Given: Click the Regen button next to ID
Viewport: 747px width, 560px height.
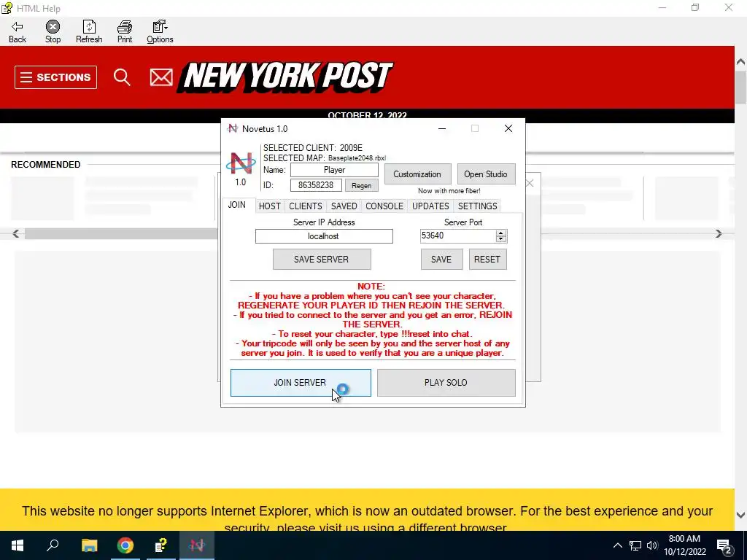Looking at the screenshot, I should [362, 185].
